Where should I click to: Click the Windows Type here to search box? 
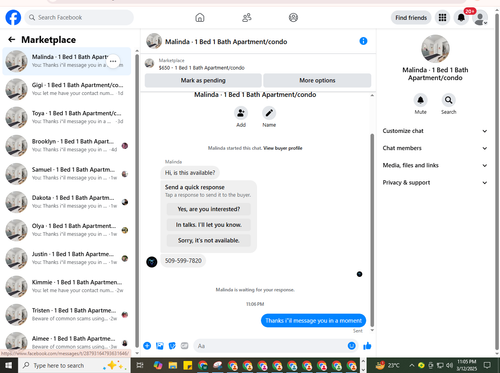pyautogui.click(x=74, y=365)
